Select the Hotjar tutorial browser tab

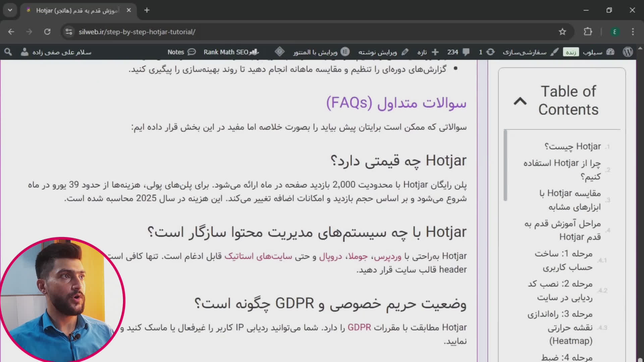point(78,10)
